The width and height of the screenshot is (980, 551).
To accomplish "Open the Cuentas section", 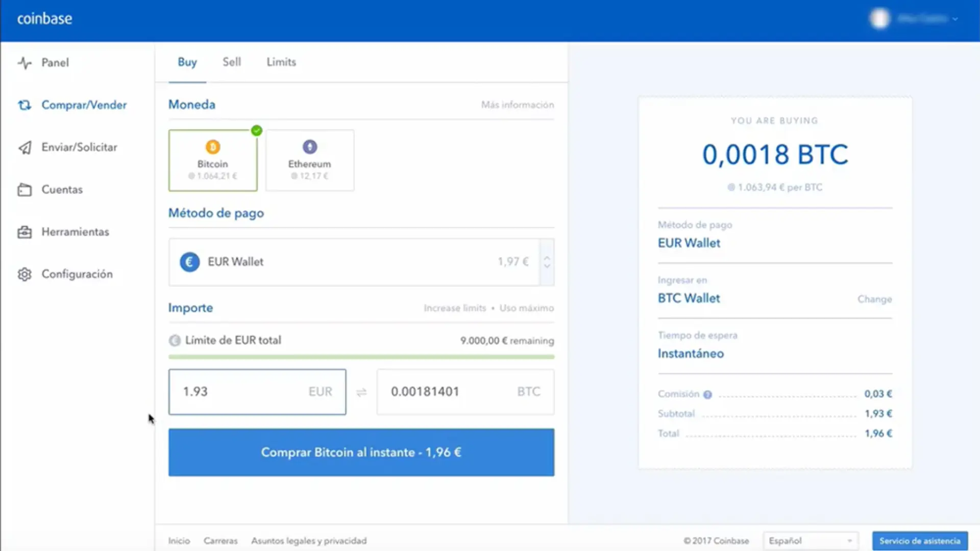I will point(62,189).
